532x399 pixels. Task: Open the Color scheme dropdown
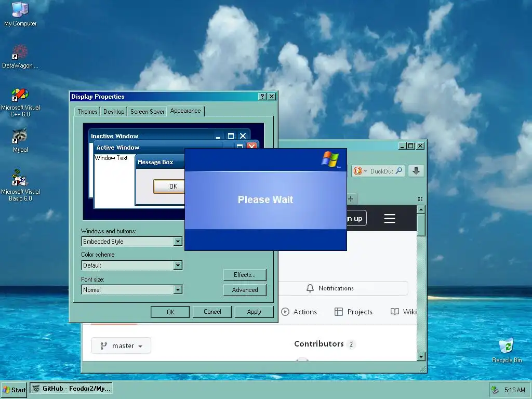pos(178,265)
